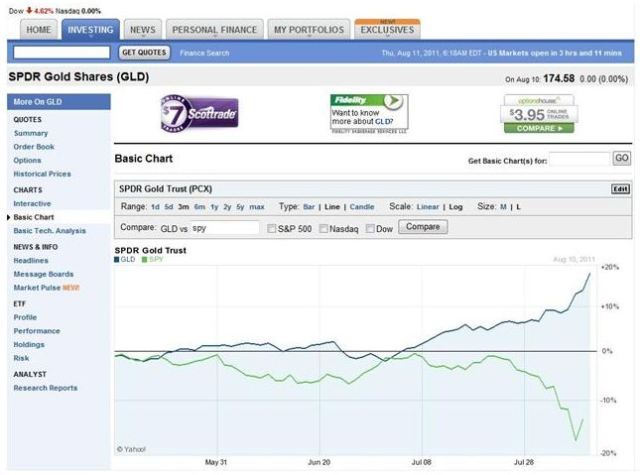Screen dimensions: 640x475
Task: Open the Investing tab
Action: pos(90,30)
